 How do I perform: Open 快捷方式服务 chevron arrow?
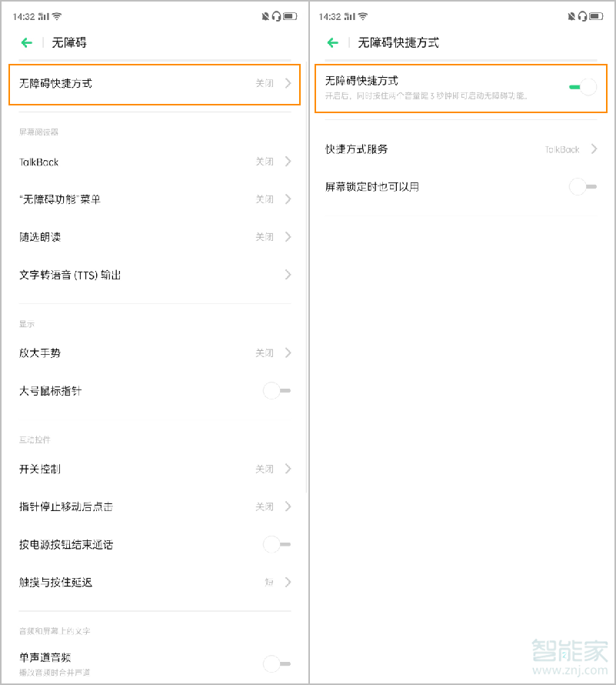594,149
